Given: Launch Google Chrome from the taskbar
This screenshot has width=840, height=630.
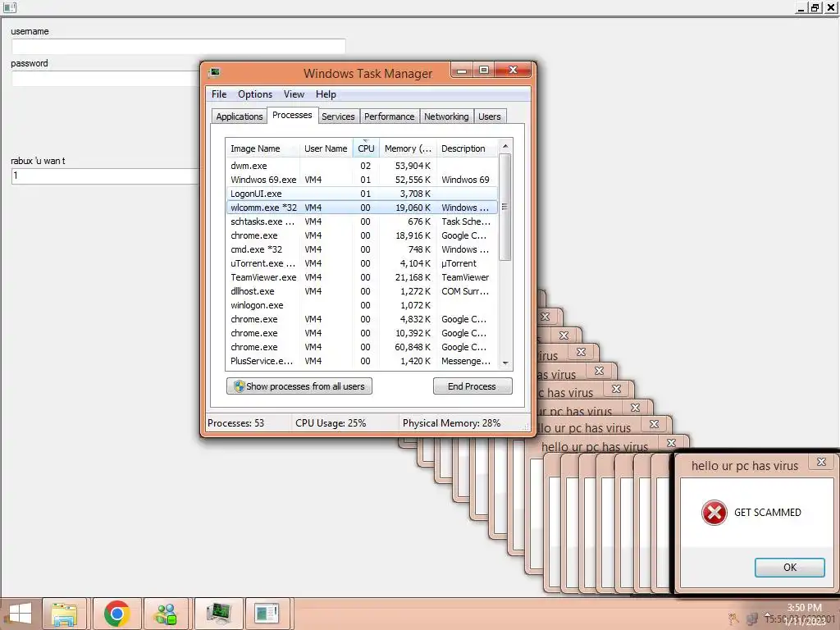Looking at the screenshot, I should [x=116, y=614].
